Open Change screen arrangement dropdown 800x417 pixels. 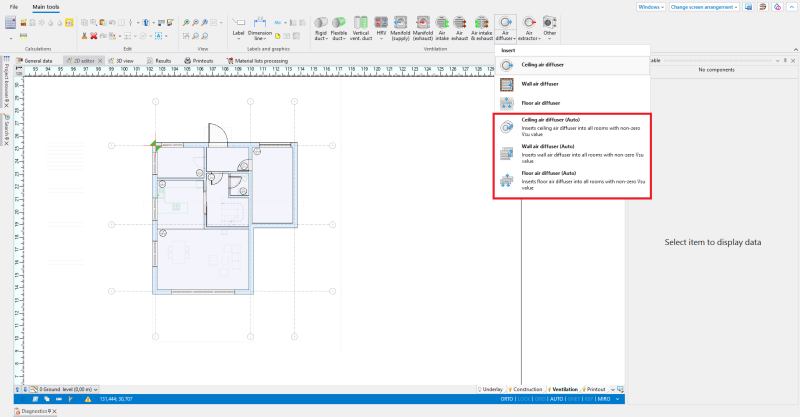[704, 7]
